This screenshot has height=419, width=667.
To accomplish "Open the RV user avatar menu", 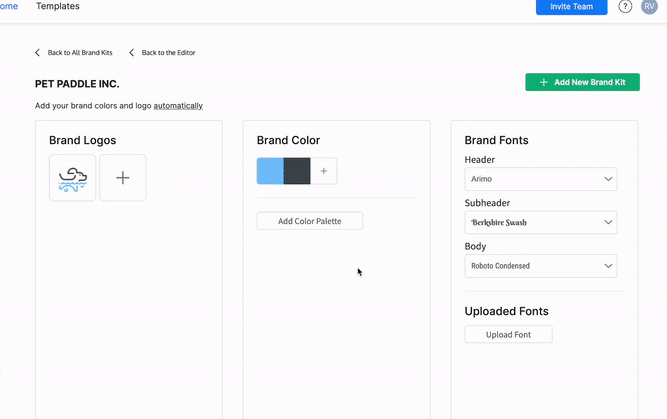I will point(649,7).
